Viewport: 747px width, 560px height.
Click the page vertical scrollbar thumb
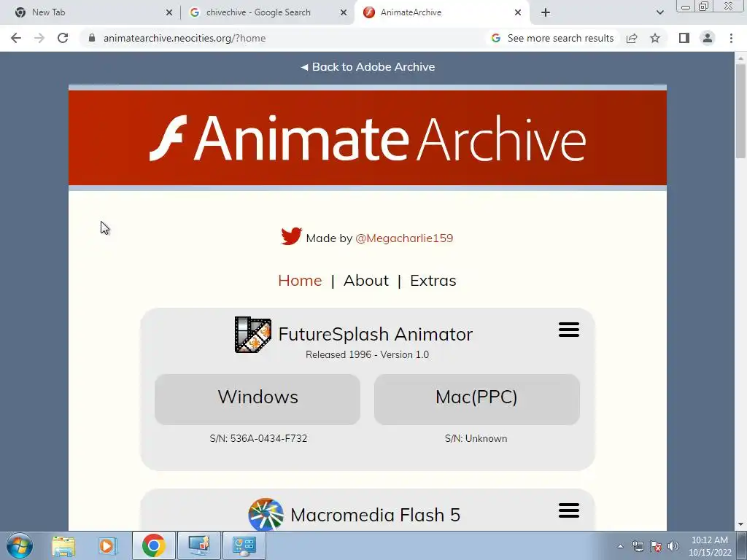[x=740, y=111]
